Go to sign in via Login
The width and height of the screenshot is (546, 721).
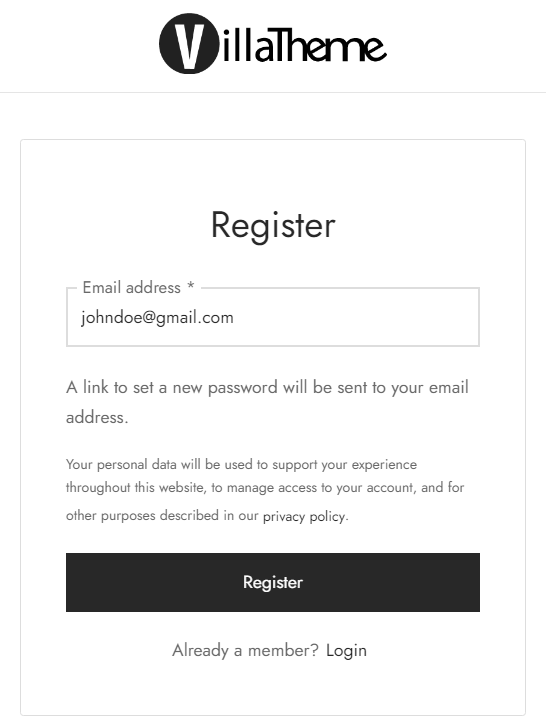(x=346, y=651)
